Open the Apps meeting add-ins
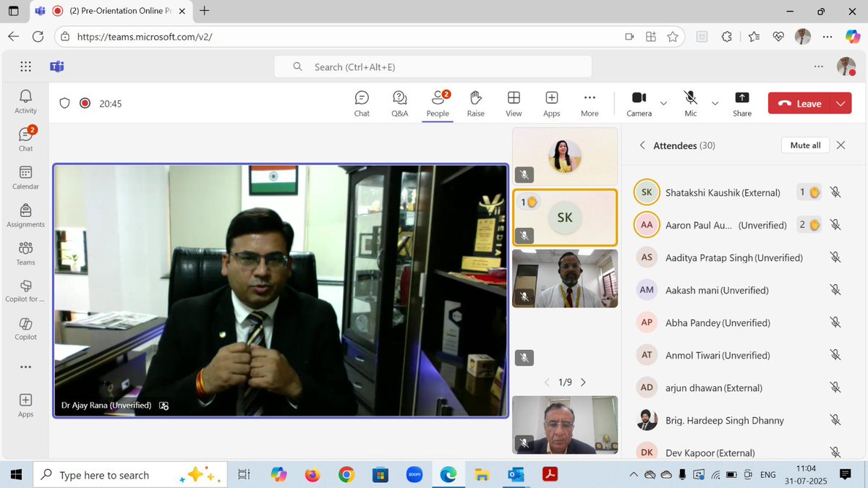Image resolution: width=868 pixels, height=488 pixels. pos(552,103)
